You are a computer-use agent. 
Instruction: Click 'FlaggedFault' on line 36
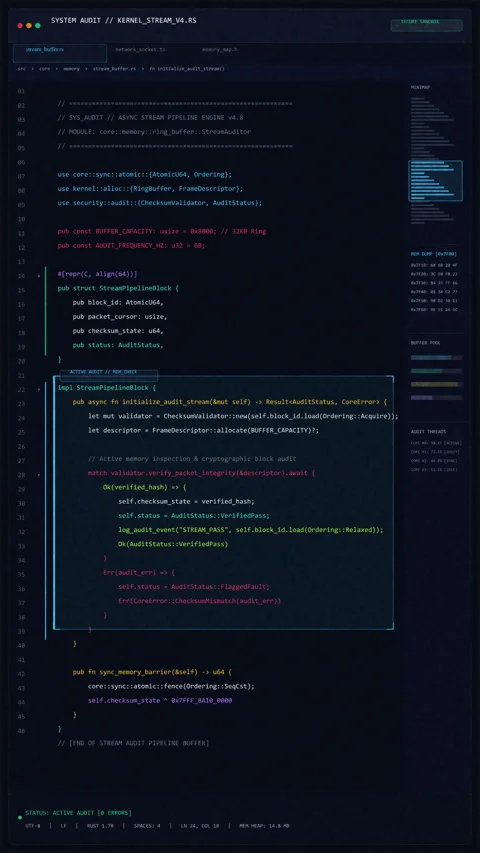click(245, 586)
